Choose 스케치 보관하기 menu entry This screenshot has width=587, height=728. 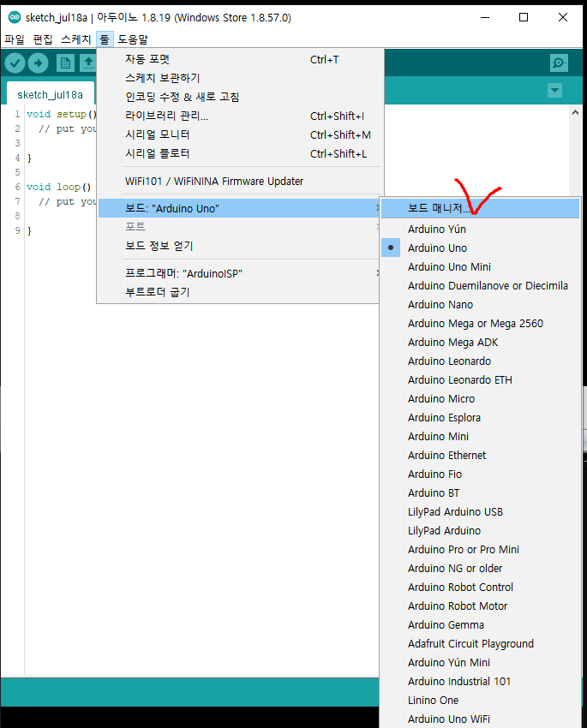240,78
